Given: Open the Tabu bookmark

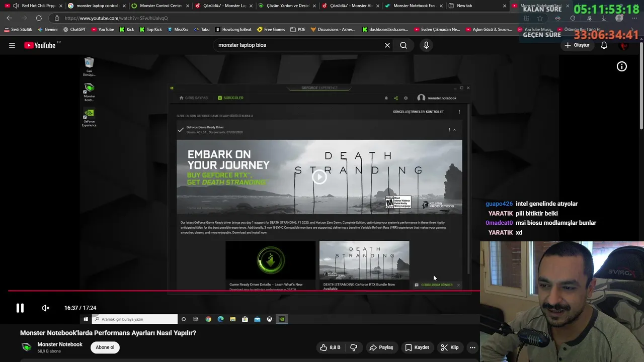Looking at the screenshot, I should pyautogui.click(x=202, y=30).
